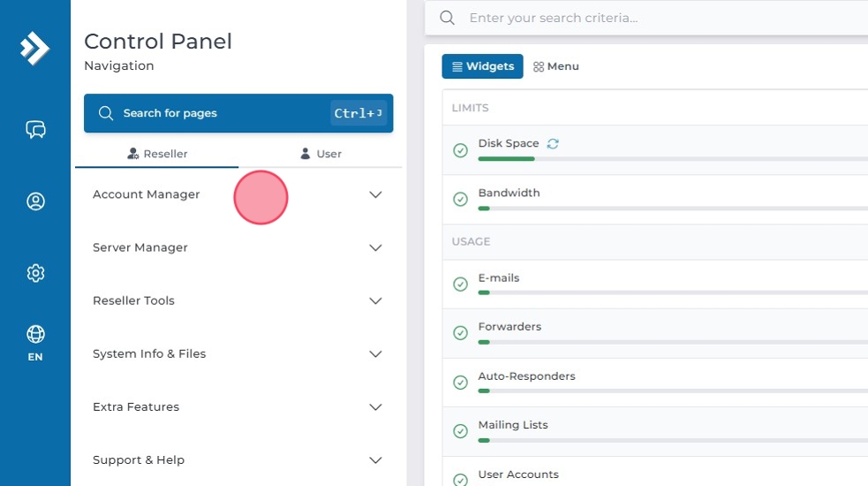868x486 pixels.
Task: Change language via the globe EN icon
Action: click(x=35, y=342)
